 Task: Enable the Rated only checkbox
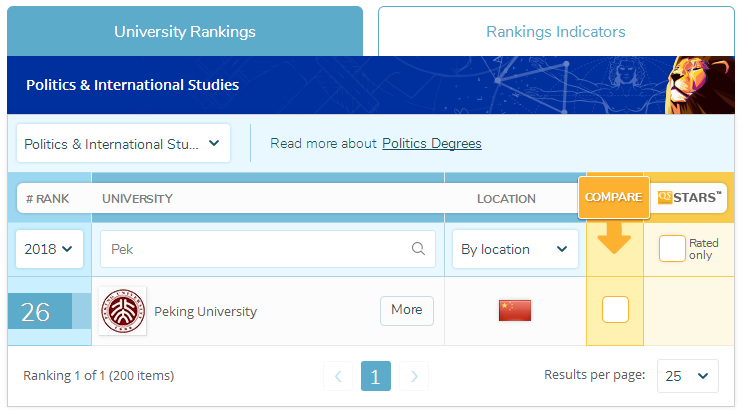click(672, 249)
